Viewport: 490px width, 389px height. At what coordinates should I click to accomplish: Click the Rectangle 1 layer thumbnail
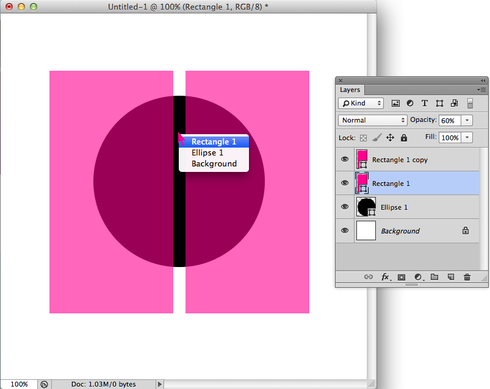(x=362, y=183)
